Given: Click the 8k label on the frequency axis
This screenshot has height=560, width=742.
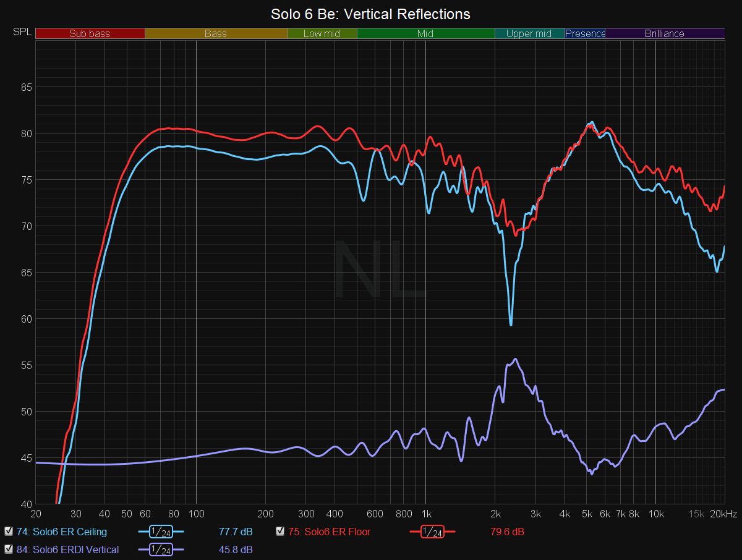Looking at the screenshot, I should [633, 514].
